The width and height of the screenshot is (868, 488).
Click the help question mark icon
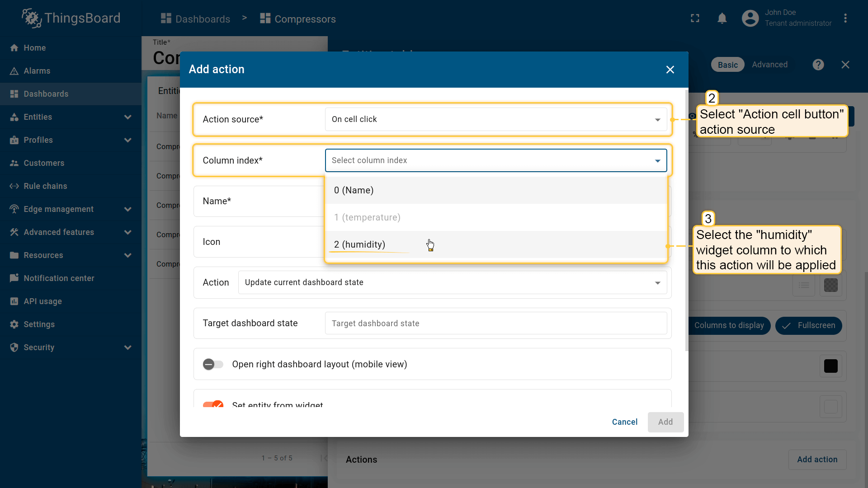click(818, 65)
